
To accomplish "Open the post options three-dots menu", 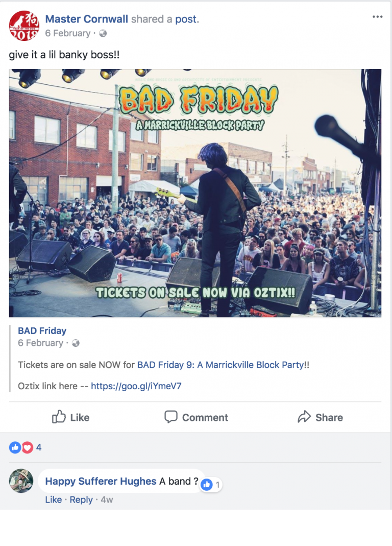I will (377, 17).
